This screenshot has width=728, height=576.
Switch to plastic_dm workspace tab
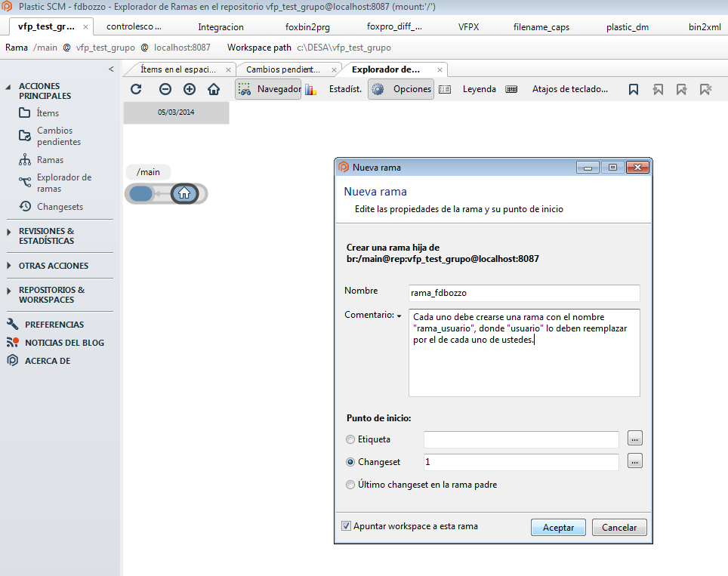click(x=628, y=27)
